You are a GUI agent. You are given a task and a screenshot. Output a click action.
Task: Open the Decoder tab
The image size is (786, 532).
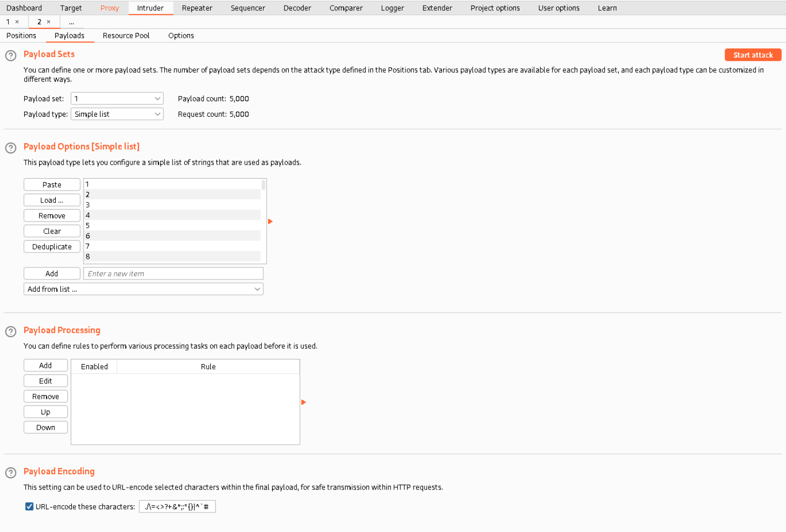(x=297, y=8)
